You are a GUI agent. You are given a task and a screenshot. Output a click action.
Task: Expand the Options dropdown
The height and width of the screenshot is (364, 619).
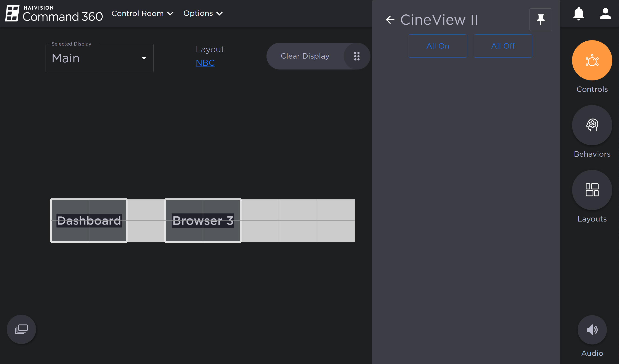[203, 13]
